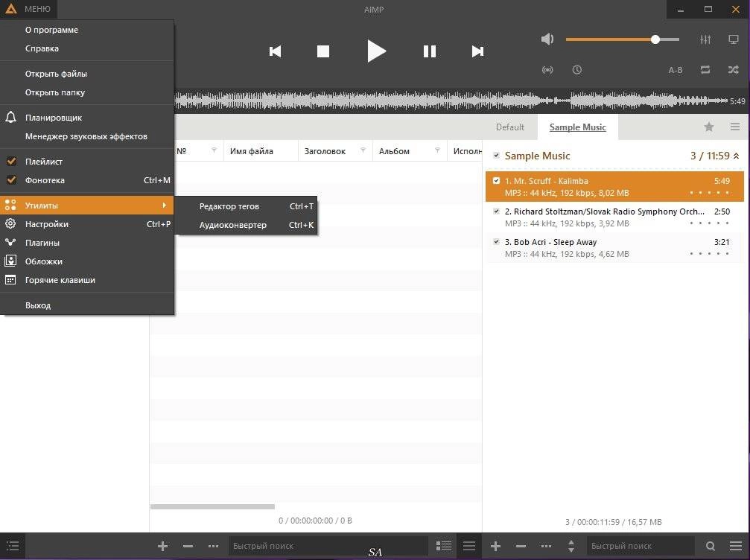Viewport: 750px width, 560px height.
Task: Open Настройки settings
Action: (86, 224)
